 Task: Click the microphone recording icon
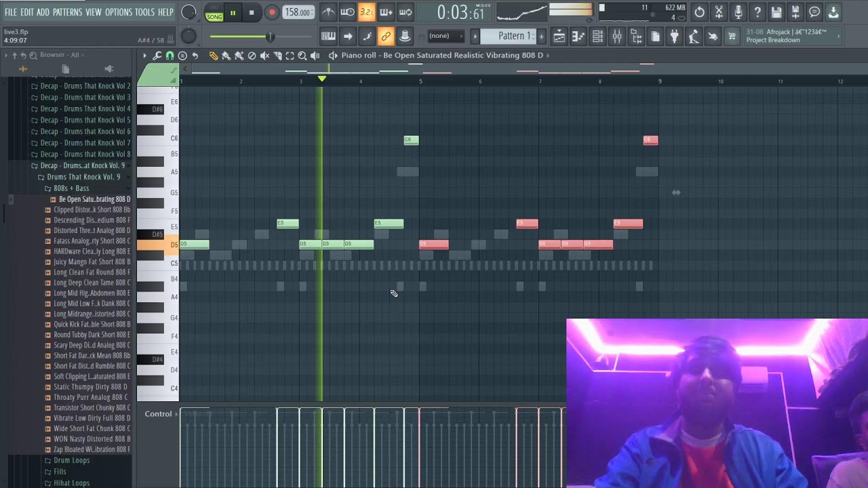(738, 12)
